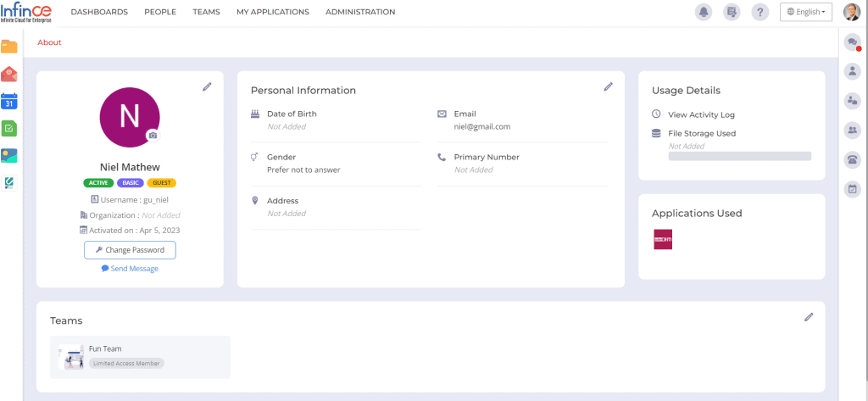The image size is (868, 401).
Task: Open the ADMINISTRATION menu
Action: 360,12
